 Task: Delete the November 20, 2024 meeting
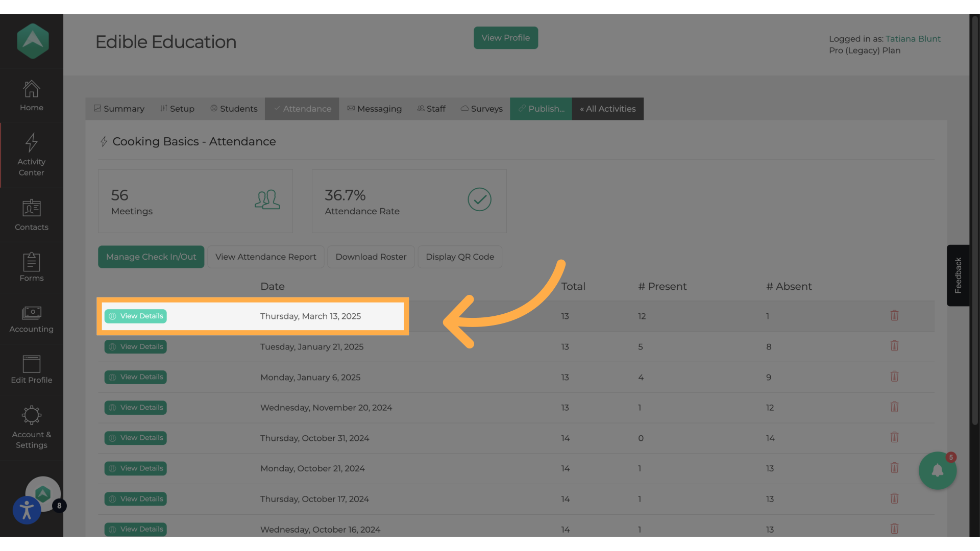click(x=894, y=407)
